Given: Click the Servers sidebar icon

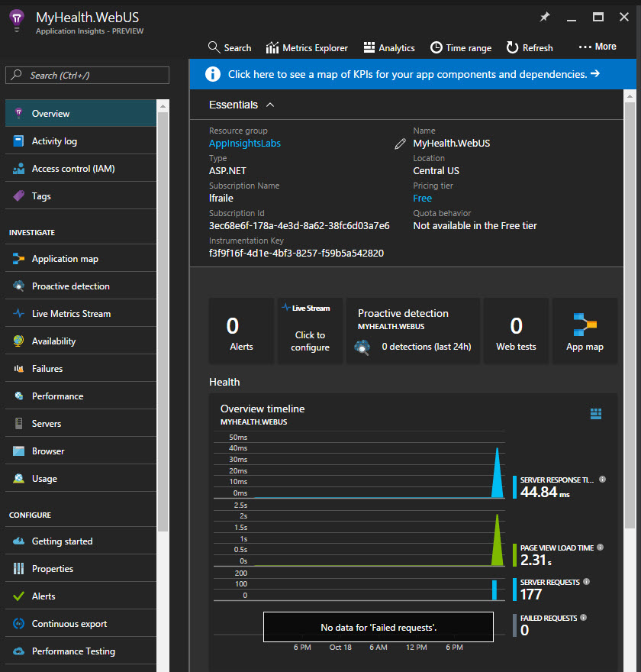Looking at the screenshot, I should click(x=18, y=423).
